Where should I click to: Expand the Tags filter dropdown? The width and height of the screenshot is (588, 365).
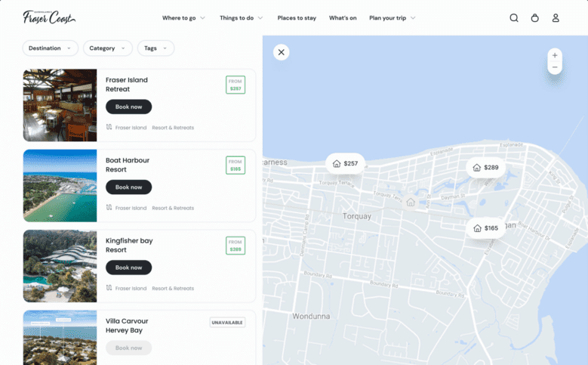click(155, 48)
